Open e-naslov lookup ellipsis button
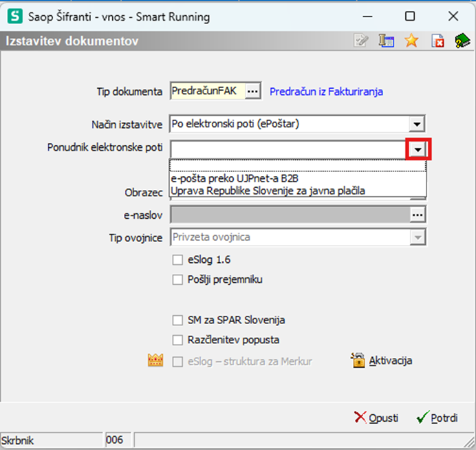Image resolution: width=476 pixels, height=450 pixels. coord(418,215)
